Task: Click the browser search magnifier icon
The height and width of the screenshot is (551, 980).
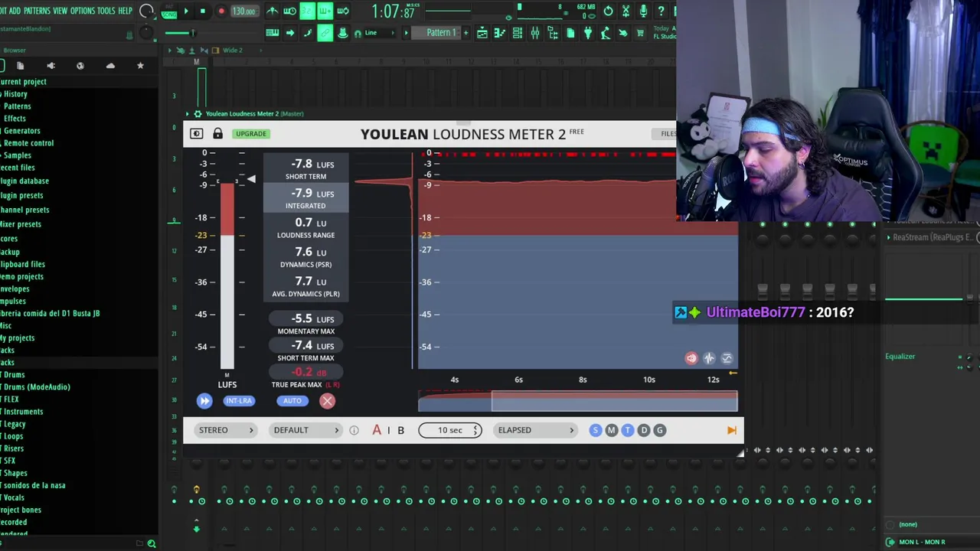Action: pos(152,543)
